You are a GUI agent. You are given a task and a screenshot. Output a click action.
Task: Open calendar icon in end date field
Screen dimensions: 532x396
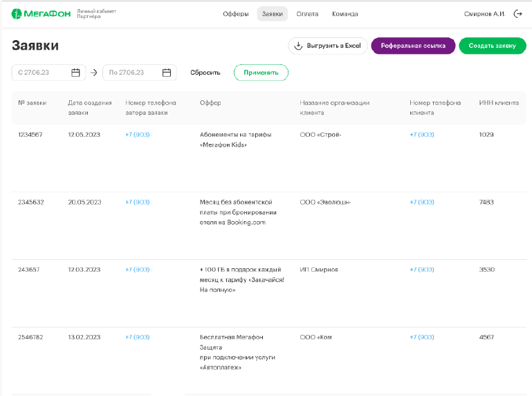click(x=167, y=73)
